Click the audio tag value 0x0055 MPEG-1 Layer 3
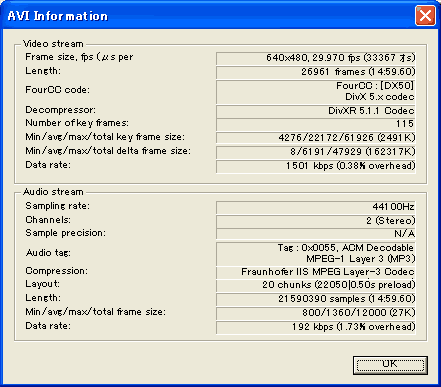 (316, 253)
